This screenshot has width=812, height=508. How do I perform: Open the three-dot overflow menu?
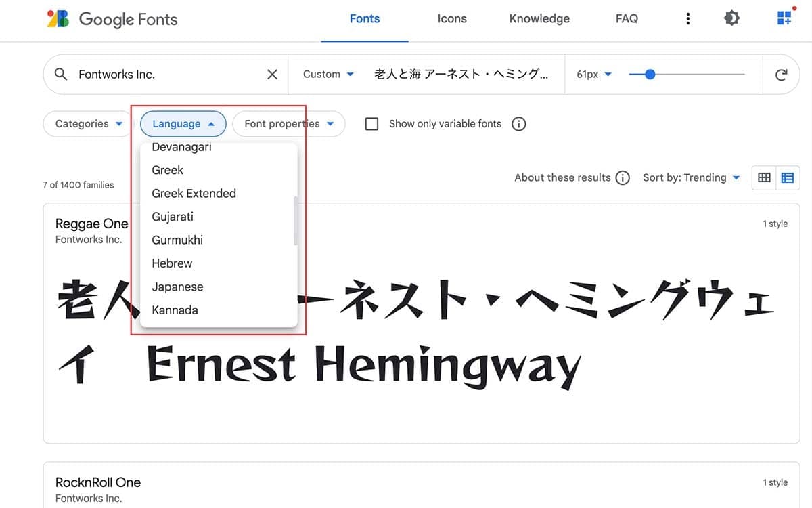coord(688,18)
